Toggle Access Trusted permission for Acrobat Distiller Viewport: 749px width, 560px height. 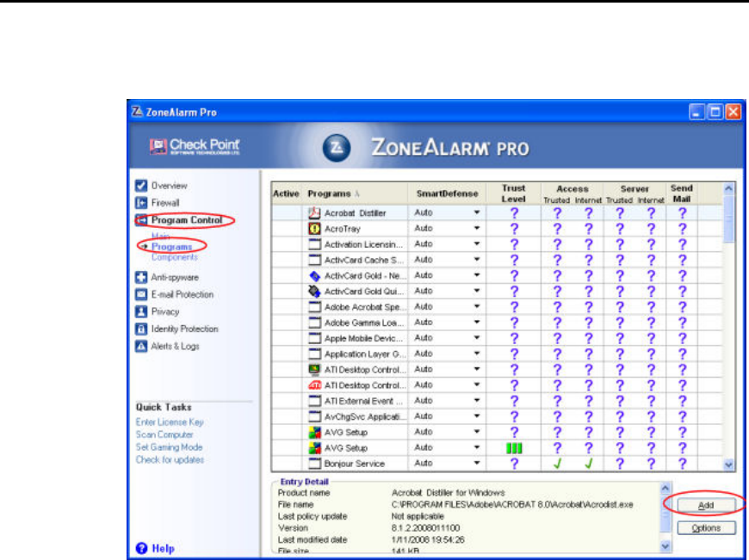(x=557, y=213)
